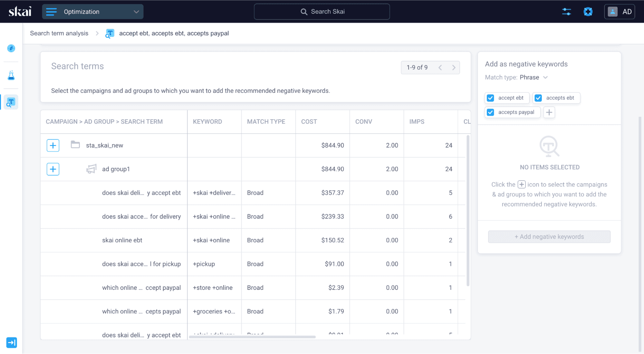Click the breadcrumb keywords title text
This screenshot has height=354, width=644.
point(174,33)
